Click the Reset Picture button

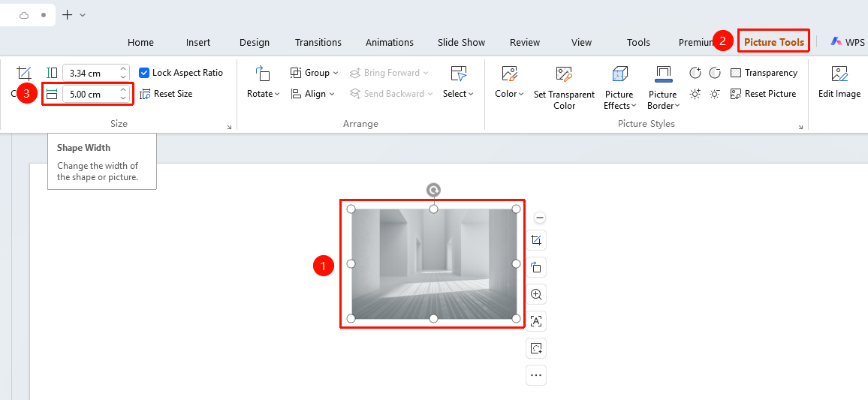tap(764, 94)
